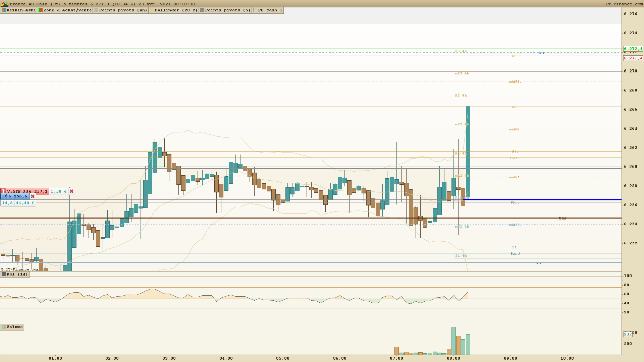This screenshot has height=362, width=644.
Task: Open Points pivots (S) indicator settings
Action: [227, 10]
